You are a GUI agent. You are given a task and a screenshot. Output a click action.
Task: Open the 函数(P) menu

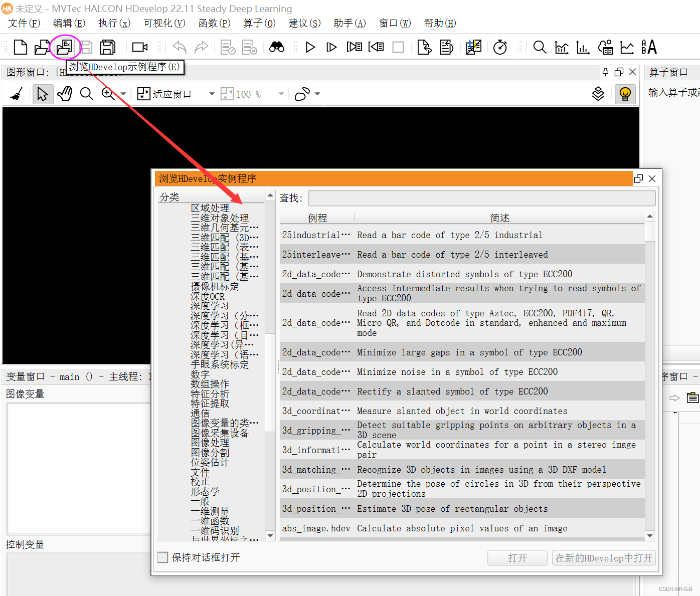coord(214,23)
